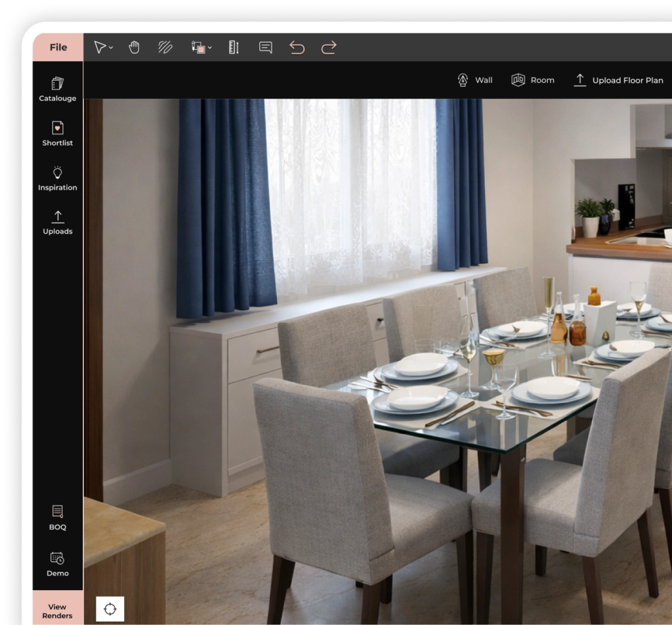
Task: Open the Uploads panel
Action: pyautogui.click(x=58, y=223)
